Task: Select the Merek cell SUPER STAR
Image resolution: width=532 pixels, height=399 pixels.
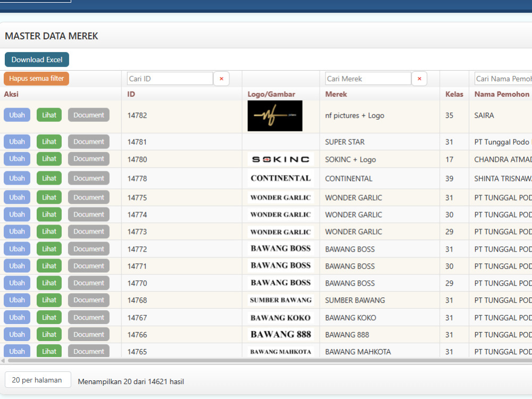Action: pos(345,142)
